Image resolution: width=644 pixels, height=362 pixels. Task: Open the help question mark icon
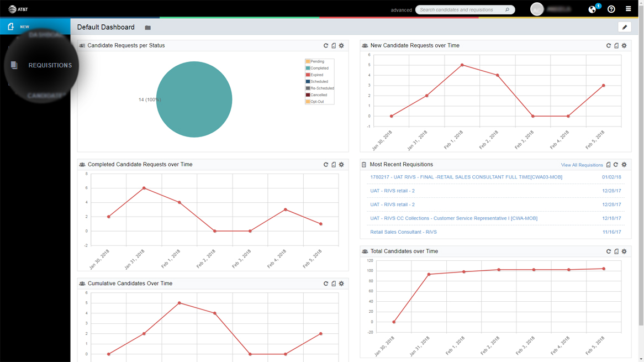coord(611,9)
